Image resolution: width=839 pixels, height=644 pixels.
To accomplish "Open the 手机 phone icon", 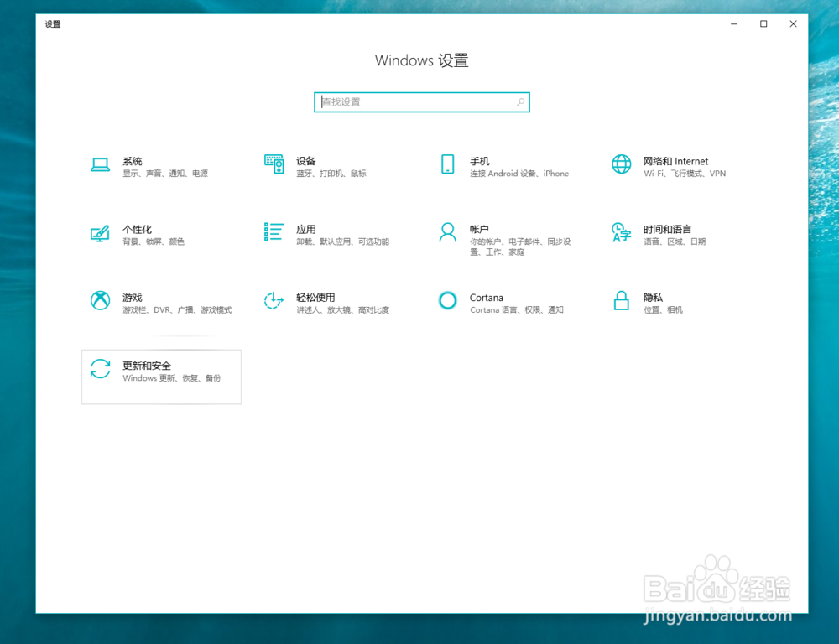I will (x=447, y=164).
